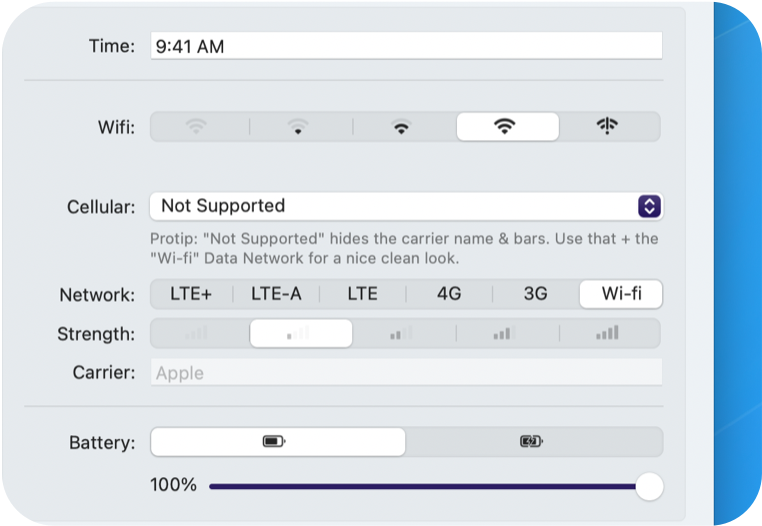
Task: Click the Carrier text field
Action: (x=406, y=373)
